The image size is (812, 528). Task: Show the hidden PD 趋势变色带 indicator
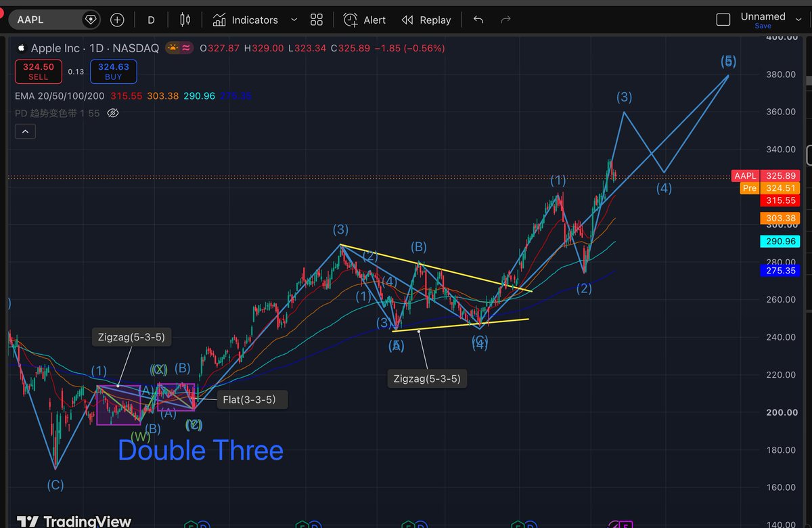113,113
